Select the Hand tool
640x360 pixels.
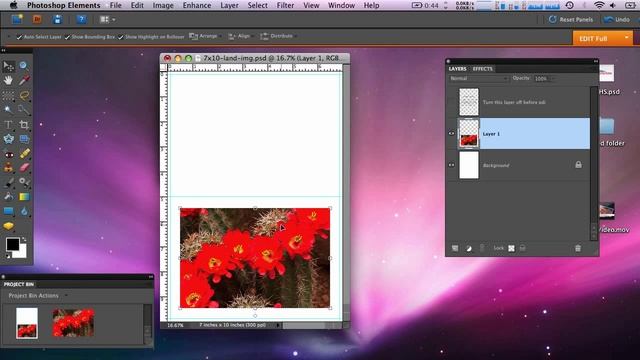(x=8, y=80)
